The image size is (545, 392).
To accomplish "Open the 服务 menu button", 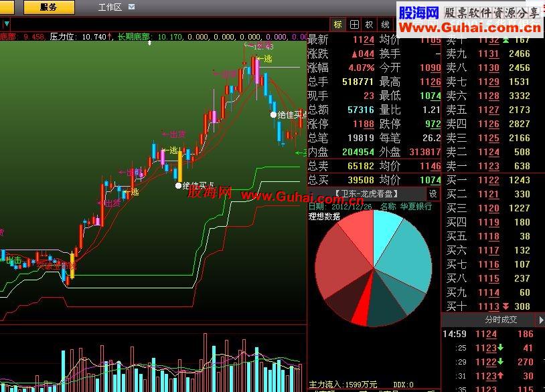I will click(49, 7).
